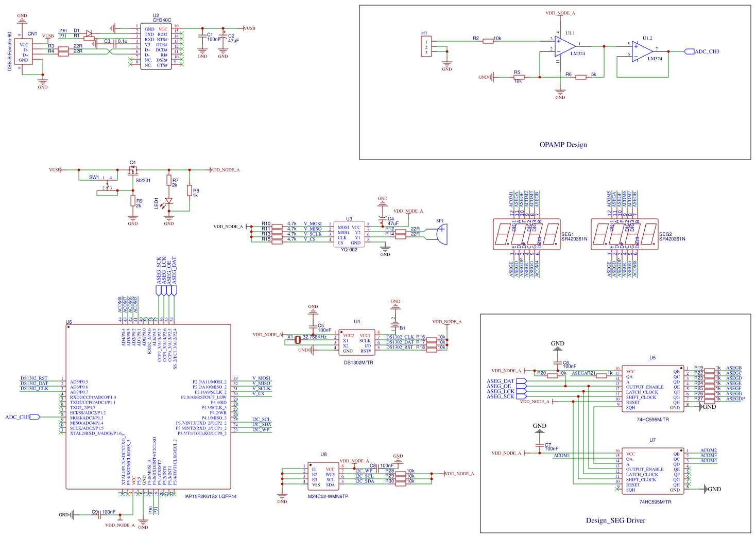Click the 'VUSB' label right of C2

point(250,28)
